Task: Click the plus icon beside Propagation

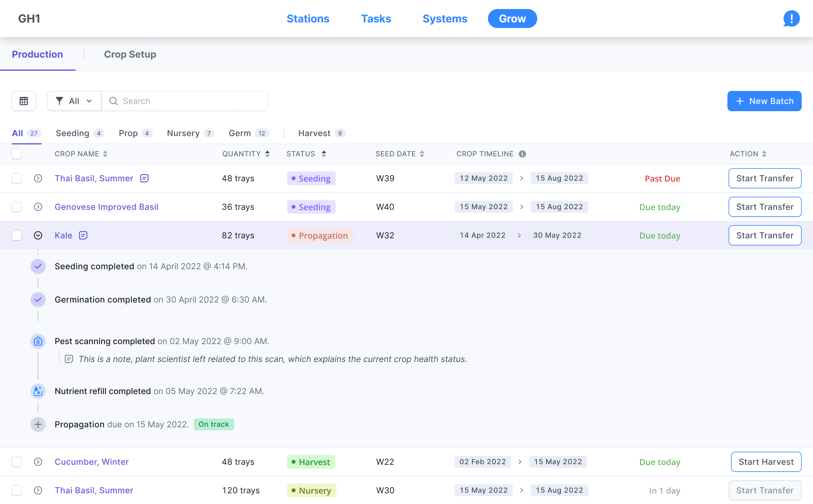Action: click(38, 424)
